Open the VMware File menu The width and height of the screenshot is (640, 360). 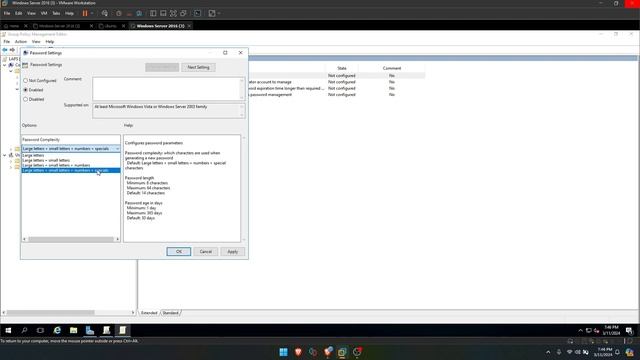click(7, 13)
